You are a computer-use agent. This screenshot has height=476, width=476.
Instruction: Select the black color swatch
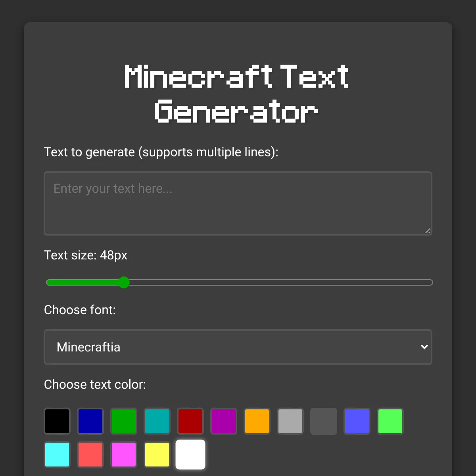57,421
